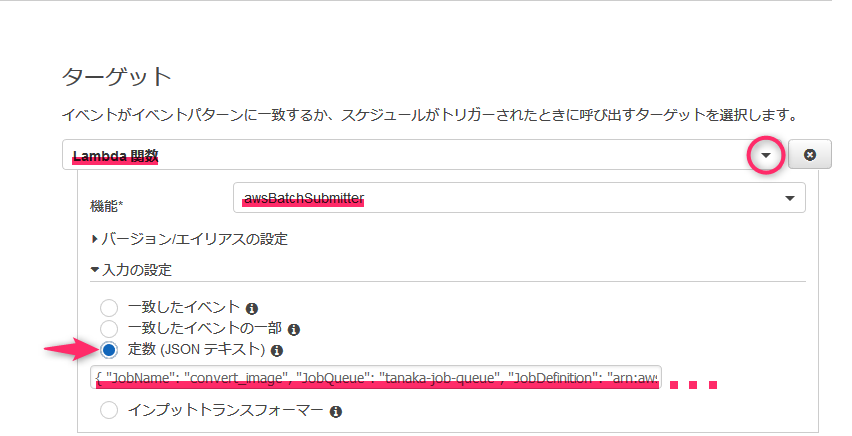Click the awsBatchSubmitter function name text
852x436 pixels.
304,198
